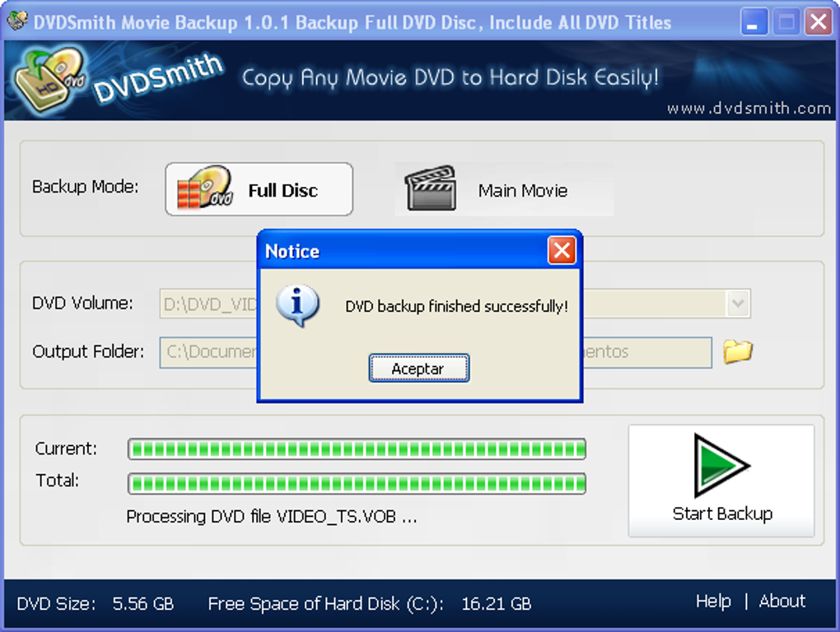This screenshot has width=840, height=632.
Task: Browse output folder with yellow folder icon
Action: (738, 351)
